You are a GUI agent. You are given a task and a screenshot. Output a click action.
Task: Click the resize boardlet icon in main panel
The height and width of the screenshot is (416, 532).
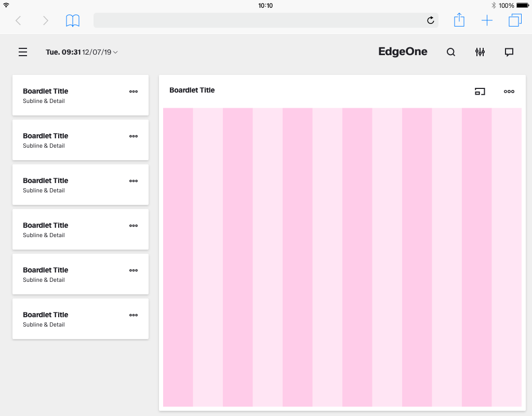(480, 92)
